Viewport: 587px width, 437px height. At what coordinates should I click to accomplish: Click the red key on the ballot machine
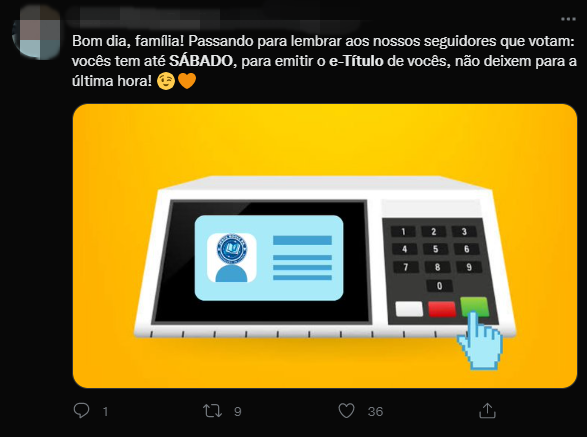click(442, 309)
